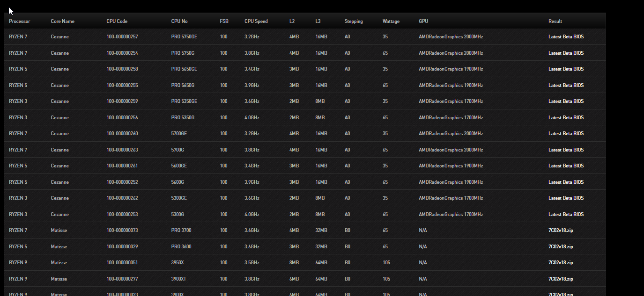Open Latest Beta BIOS link for PRO 5650G
Viewport: 644px width, 296px height.
point(566,85)
